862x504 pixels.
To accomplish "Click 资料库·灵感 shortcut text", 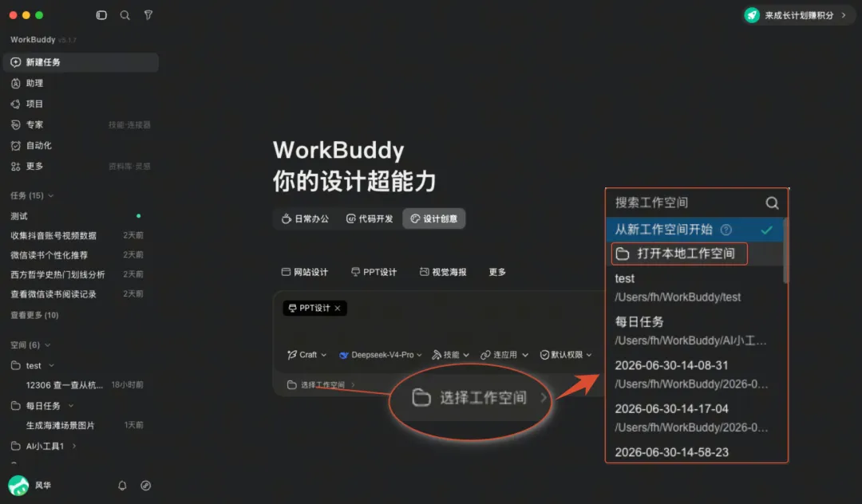I will coord(129,167).
